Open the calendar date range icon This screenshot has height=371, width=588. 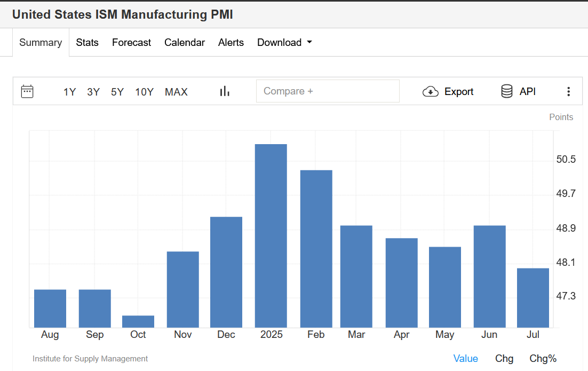tap(27, 91)
